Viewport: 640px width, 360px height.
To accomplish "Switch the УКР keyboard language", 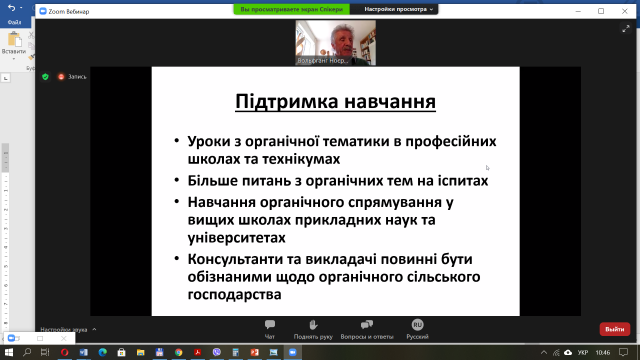I will (583, 352).
